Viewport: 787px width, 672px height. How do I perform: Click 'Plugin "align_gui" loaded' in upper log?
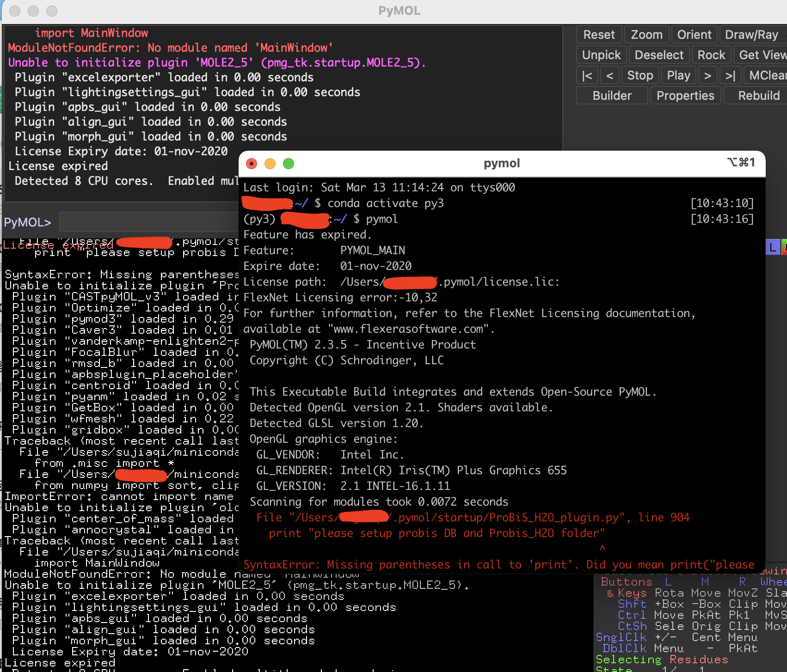click(151, 122)
